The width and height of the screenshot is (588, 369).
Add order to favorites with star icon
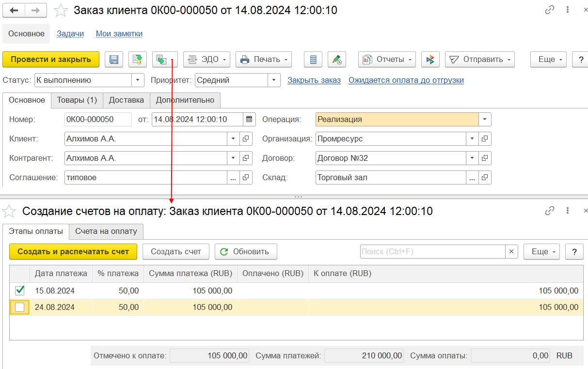tap(61, 10)
